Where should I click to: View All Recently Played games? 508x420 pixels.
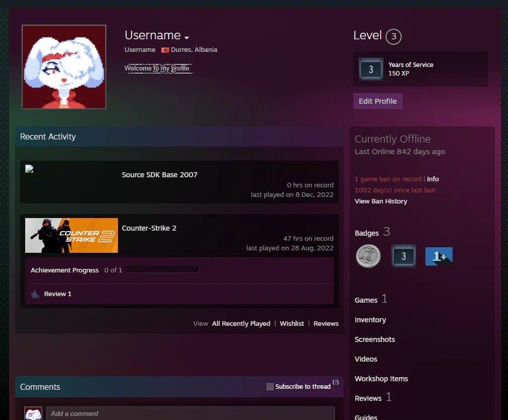pyautogui.click(x=241, y=323)
